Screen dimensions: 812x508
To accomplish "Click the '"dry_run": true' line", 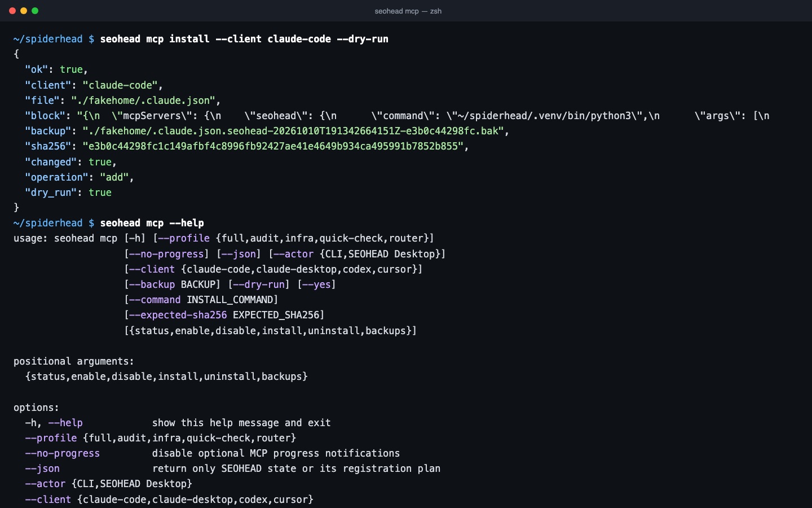I will pos(68,192).
